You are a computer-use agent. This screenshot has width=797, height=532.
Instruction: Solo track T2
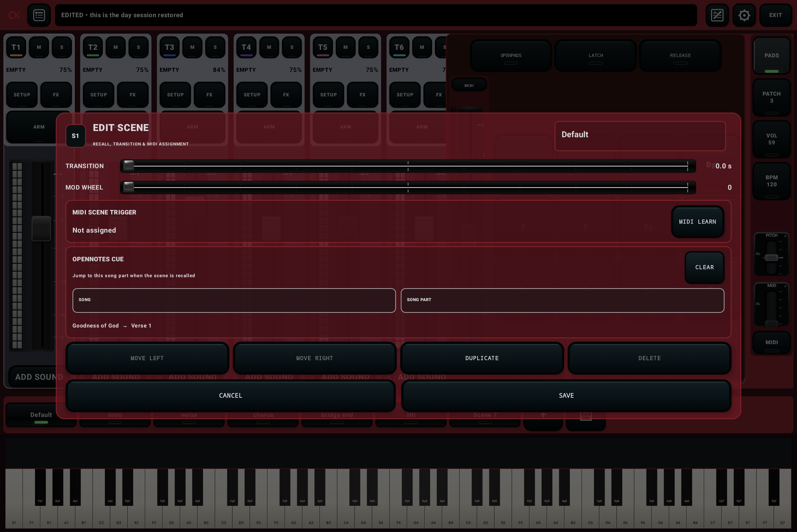(x=138, y=47)
